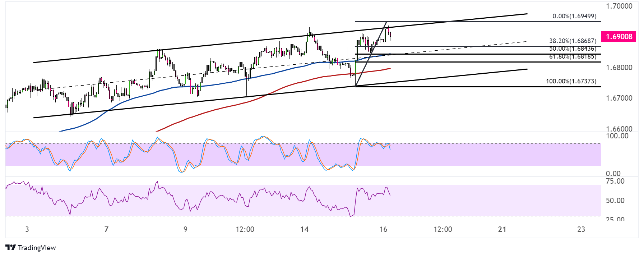The width and height of the screenshot is (644, 257).
Task: Click the 1.67000 price axis label
Action: pos(619,98)
